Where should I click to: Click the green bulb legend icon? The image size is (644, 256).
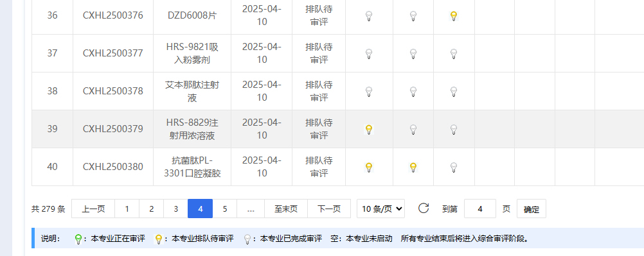pyautogui.click(x=78, y=239)
